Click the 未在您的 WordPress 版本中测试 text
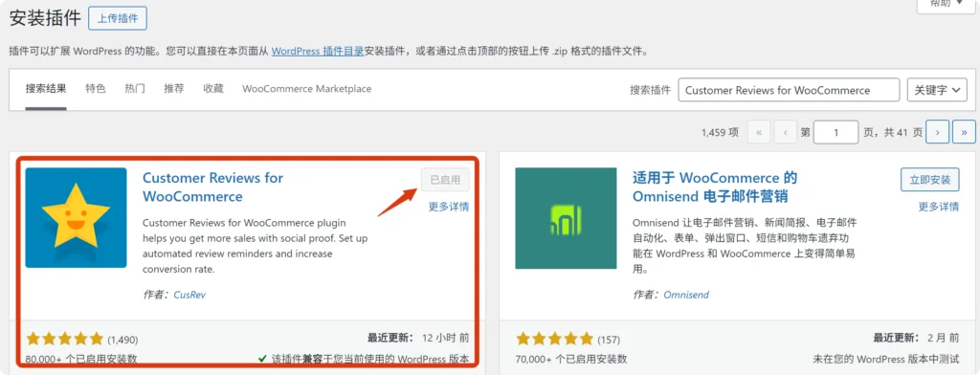980x375 pixels. 885,360
